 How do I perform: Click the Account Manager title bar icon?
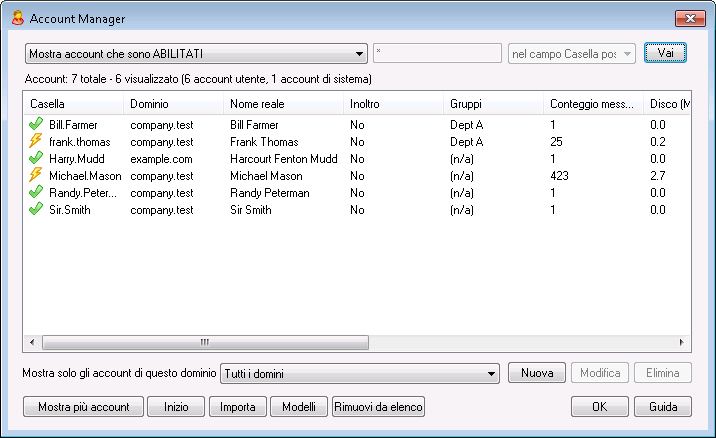click(18, 19)
